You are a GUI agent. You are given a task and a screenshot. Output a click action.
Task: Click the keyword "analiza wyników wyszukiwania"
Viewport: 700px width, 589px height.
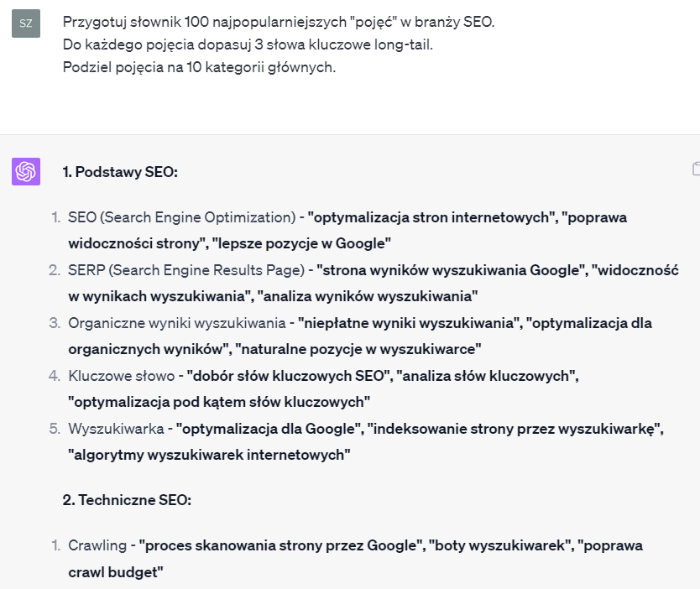pos(368,296)
